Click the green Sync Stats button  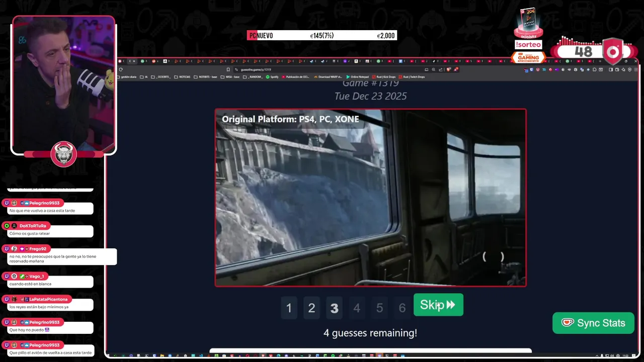(593, 323)
